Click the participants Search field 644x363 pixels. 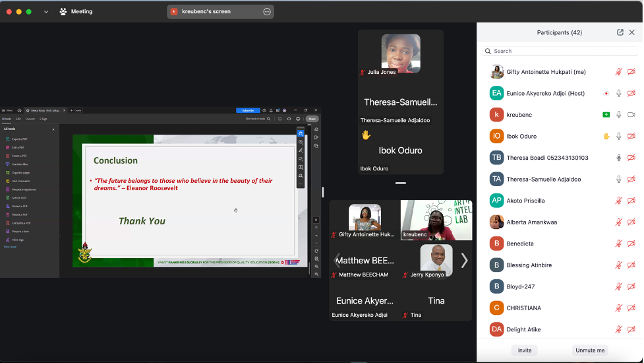(560, 51)
